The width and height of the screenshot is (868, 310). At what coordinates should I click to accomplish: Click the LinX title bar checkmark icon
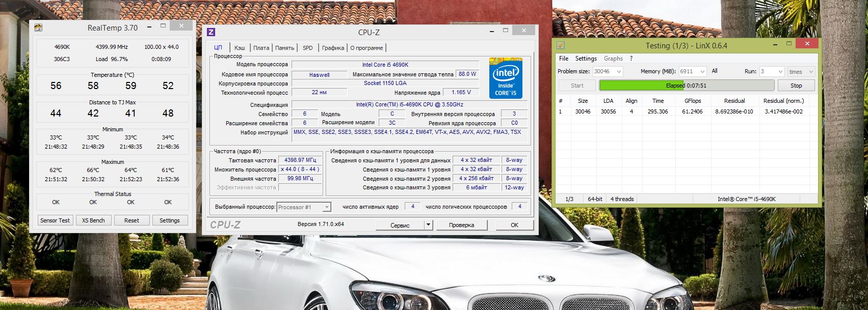[560, 45]
